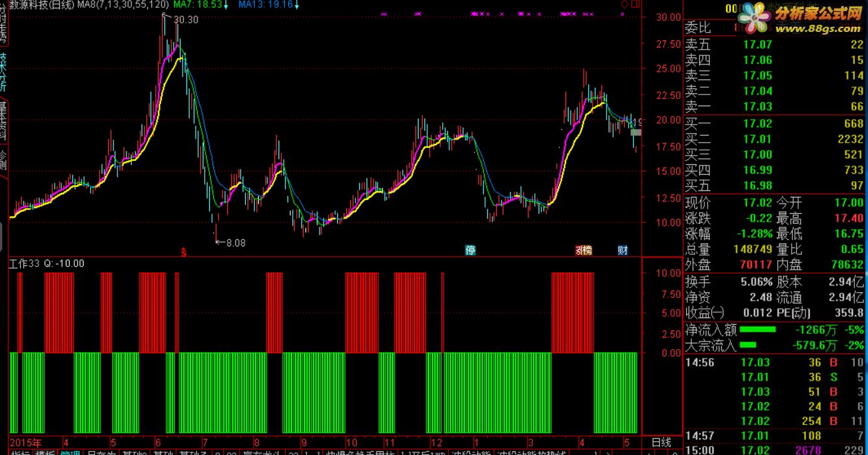Click the down arrow after MA13: 19.16

click(297, 5)
